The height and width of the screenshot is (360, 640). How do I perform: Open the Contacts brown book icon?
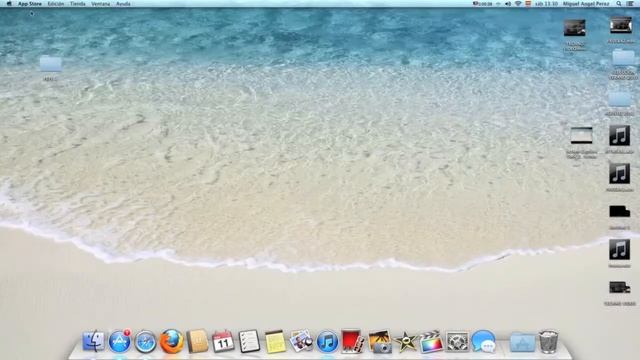[198, 341]
